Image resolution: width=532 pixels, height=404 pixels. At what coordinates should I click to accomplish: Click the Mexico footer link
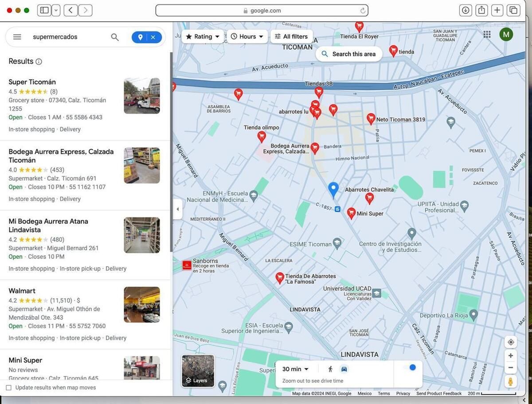click(x=364, y=393)
